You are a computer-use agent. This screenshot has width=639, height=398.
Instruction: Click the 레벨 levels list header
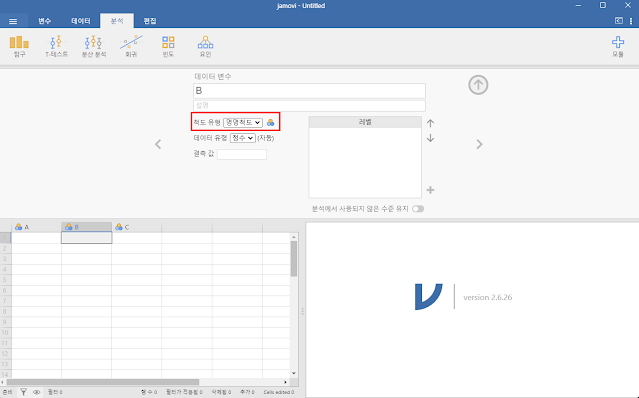[x=365, y=122]
